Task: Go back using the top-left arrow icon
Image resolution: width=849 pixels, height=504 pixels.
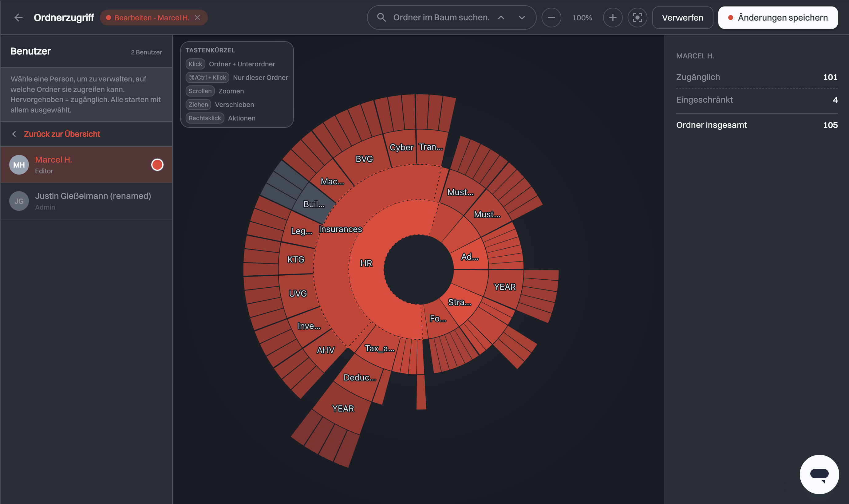Action: coord(18,17)
